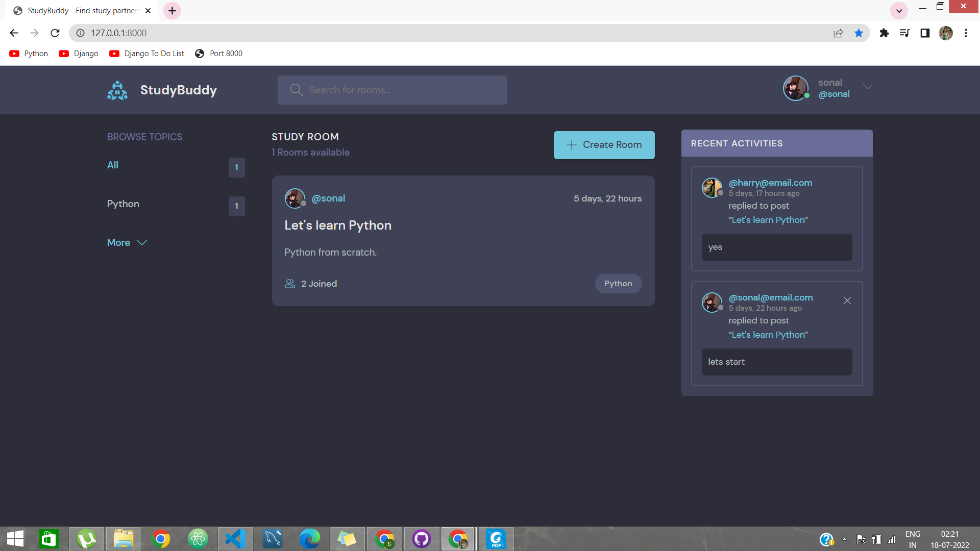Select the All topics filter
The height and width of the screenshot is (551, 980).
pyautogui.click(x=113, y=165)
